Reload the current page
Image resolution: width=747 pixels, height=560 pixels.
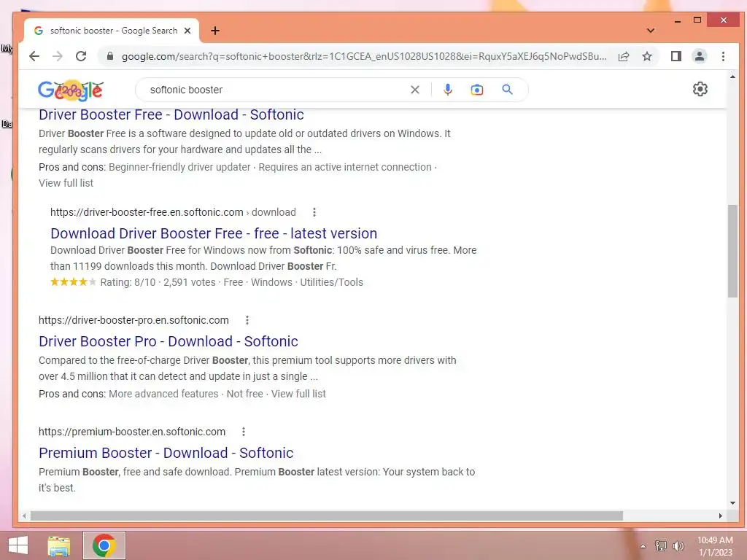(x=81, y=56)
